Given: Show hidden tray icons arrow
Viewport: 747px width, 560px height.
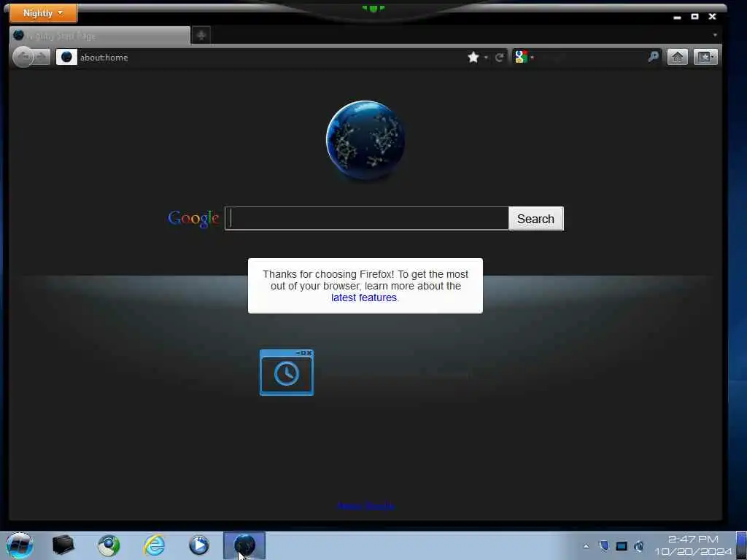Looking at the screenshot, I should click(x=586, y=546).
